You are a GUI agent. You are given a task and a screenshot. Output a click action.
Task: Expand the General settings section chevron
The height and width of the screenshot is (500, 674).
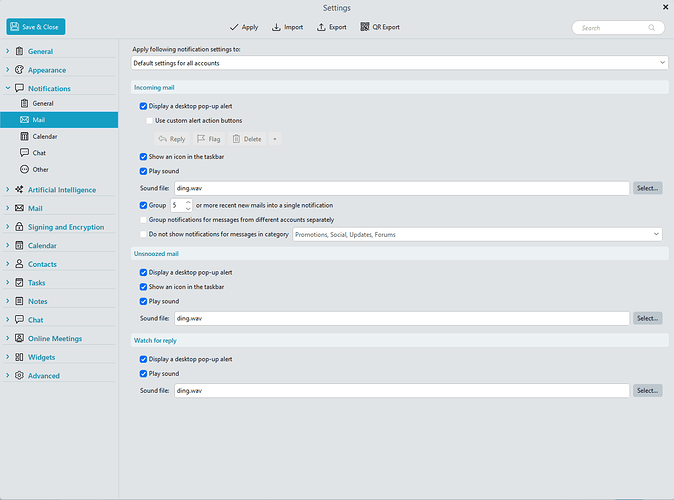coord(8,51)
